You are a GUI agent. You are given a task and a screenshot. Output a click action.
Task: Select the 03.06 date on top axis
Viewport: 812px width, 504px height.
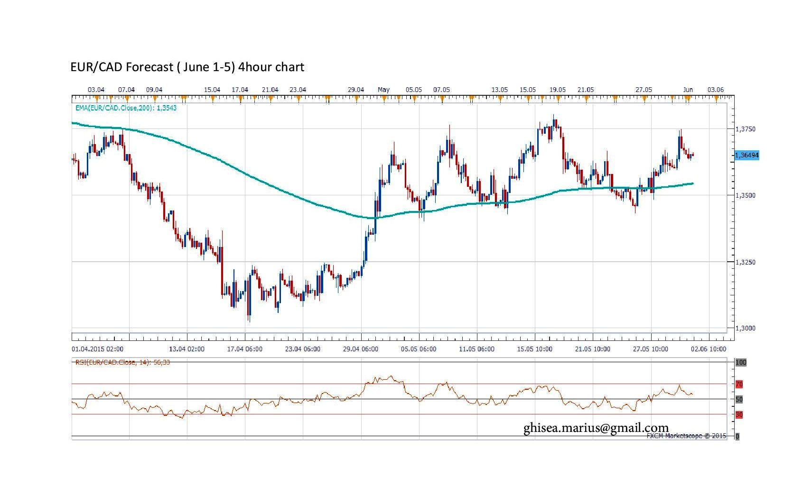tap(716, 90)
